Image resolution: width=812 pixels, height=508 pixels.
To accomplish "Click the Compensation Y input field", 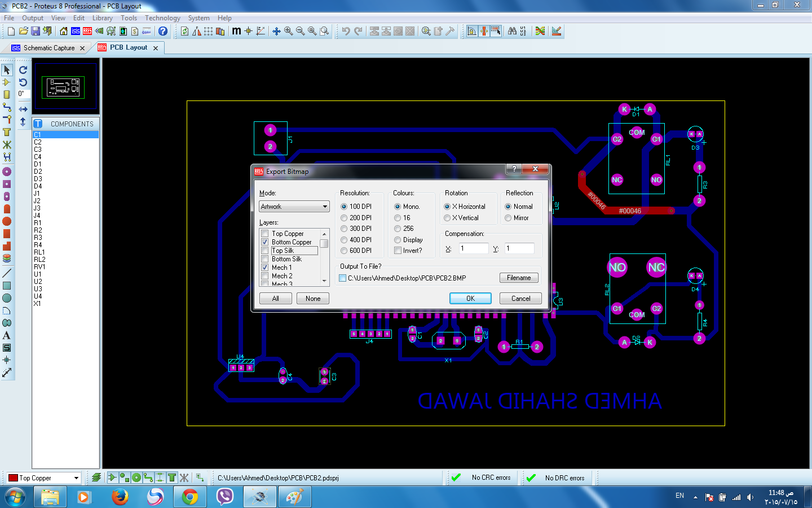I will point(519,248).
